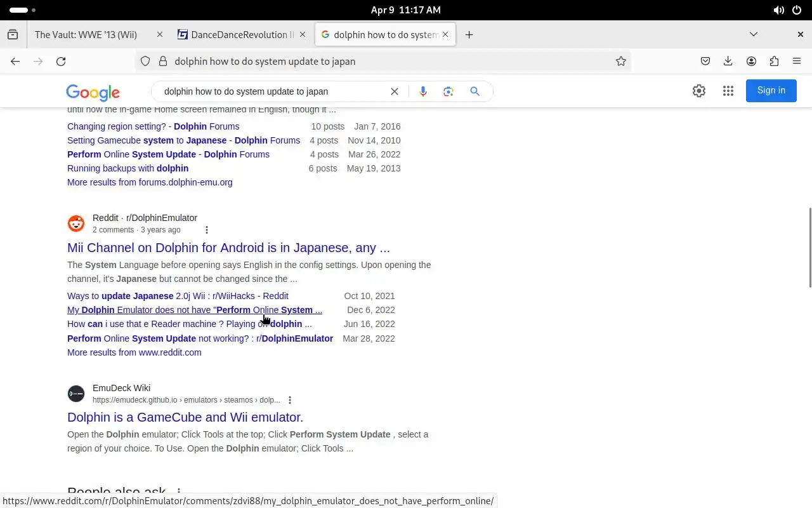Click the '2 comments · 3 years ago' text
Viewport: 812px width, 508px height.
[136, 230]
